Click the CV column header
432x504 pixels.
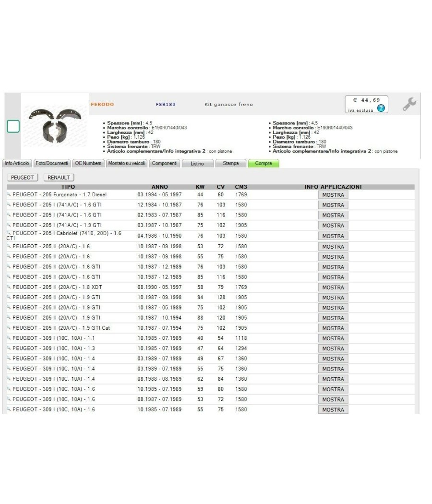[220, 187]
